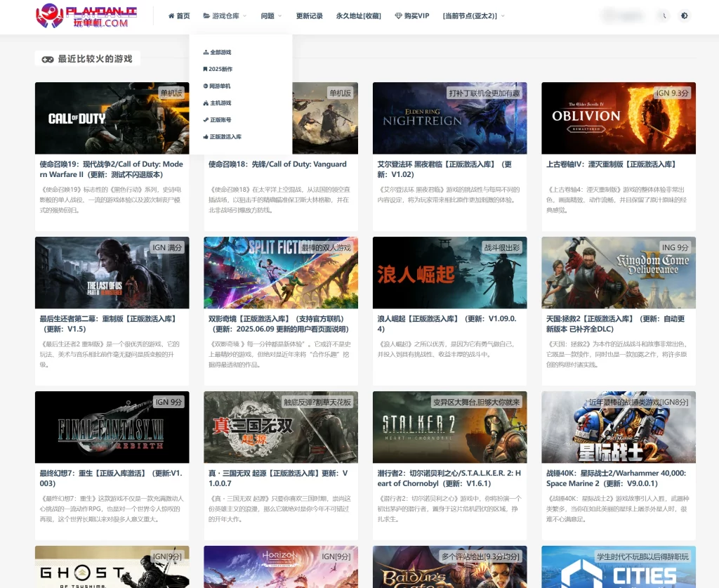The width and height of the screenshot is (719, 588).
Task: Click the Oblivion Remastered cover thumbnail
Action: tap(618, 118)
